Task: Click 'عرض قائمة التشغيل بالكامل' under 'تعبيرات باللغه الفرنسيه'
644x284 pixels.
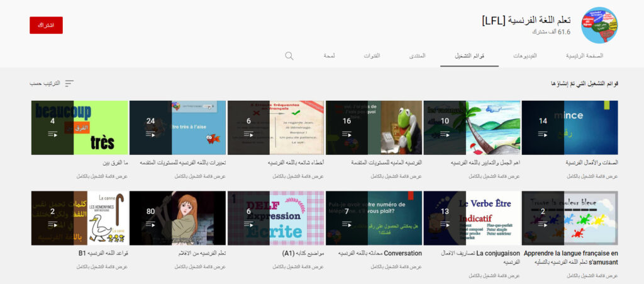Action: [201, 176]
